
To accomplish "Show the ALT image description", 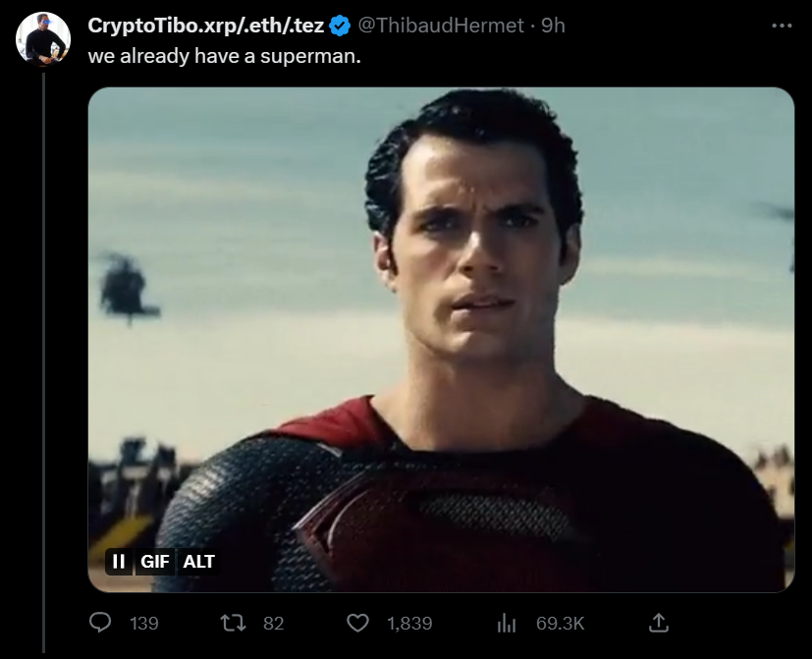I will 199,562.
